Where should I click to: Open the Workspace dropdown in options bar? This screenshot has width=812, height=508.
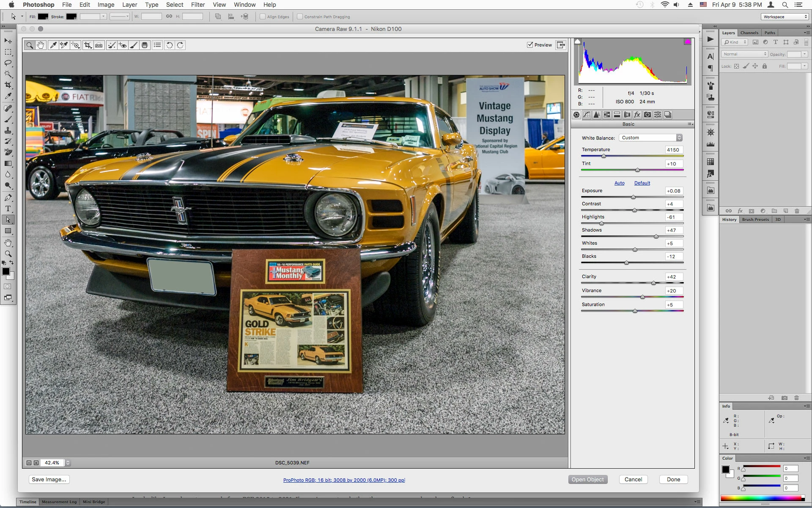point(785,17)
